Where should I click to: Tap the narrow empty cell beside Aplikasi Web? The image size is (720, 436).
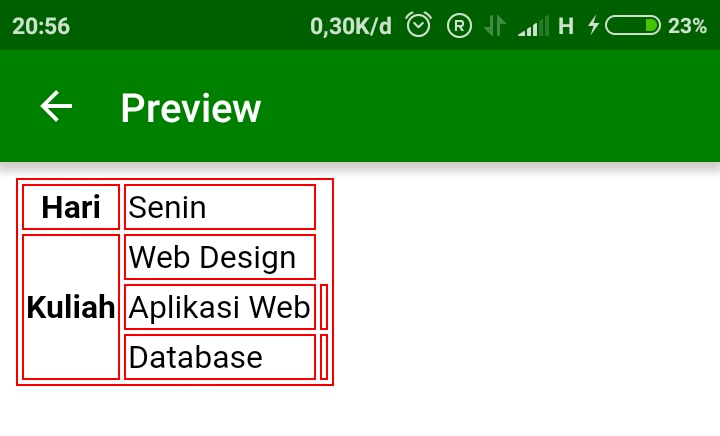(324, 307)
